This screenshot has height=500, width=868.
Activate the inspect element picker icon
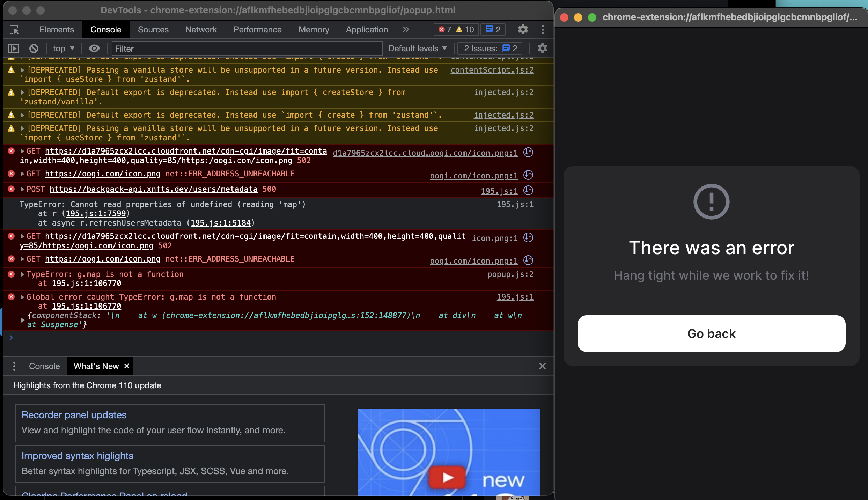click(14, 30)
